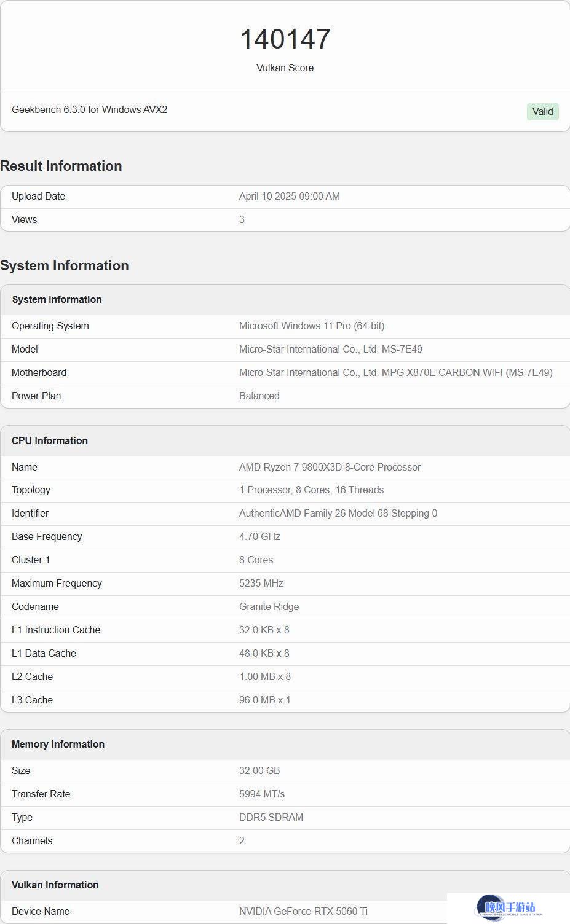Click the 'System Information' table header
The height and width of the screenshot is (924, 570).
tap(57, 300)
